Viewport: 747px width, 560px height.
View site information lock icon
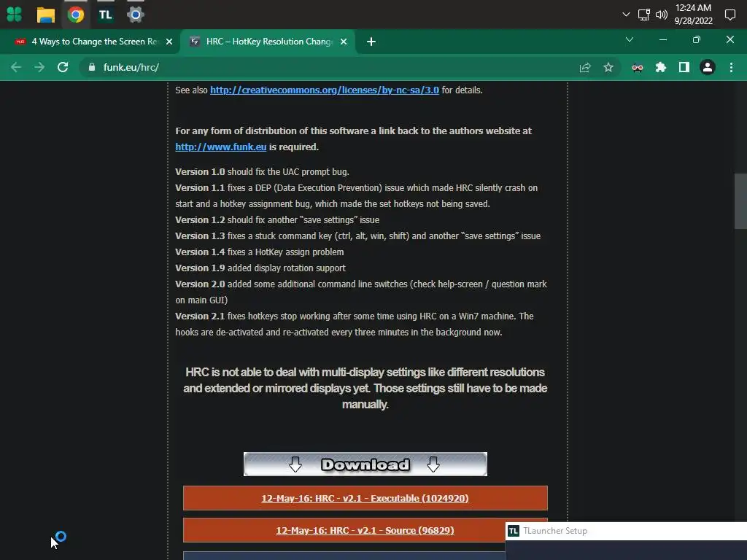[x=92, y=67]
